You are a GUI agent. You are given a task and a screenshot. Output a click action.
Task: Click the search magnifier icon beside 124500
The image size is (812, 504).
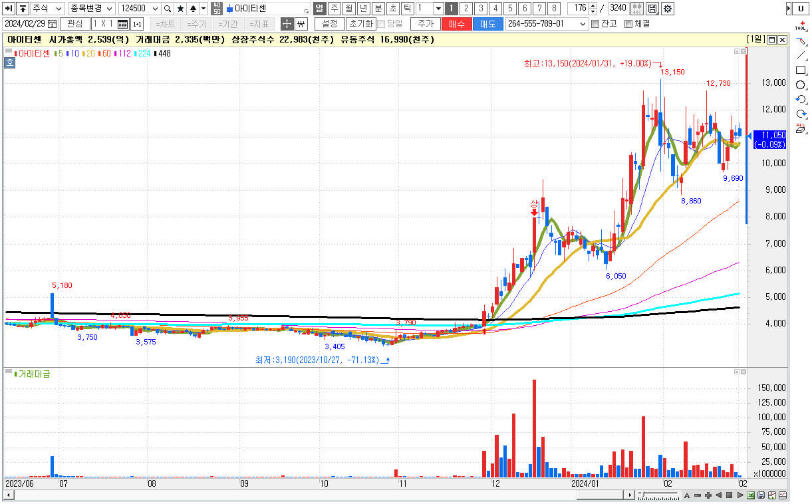pos(168,9)
